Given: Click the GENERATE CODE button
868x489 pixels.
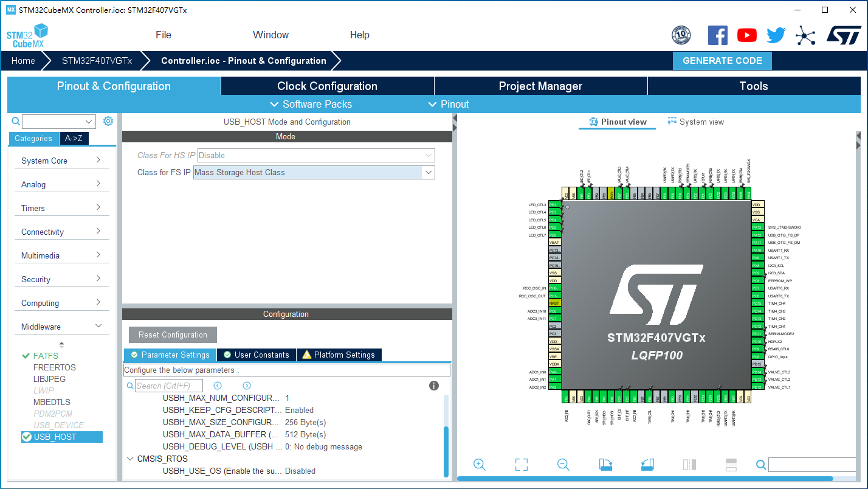Looking at the screenshot, I should click(722, 61).
